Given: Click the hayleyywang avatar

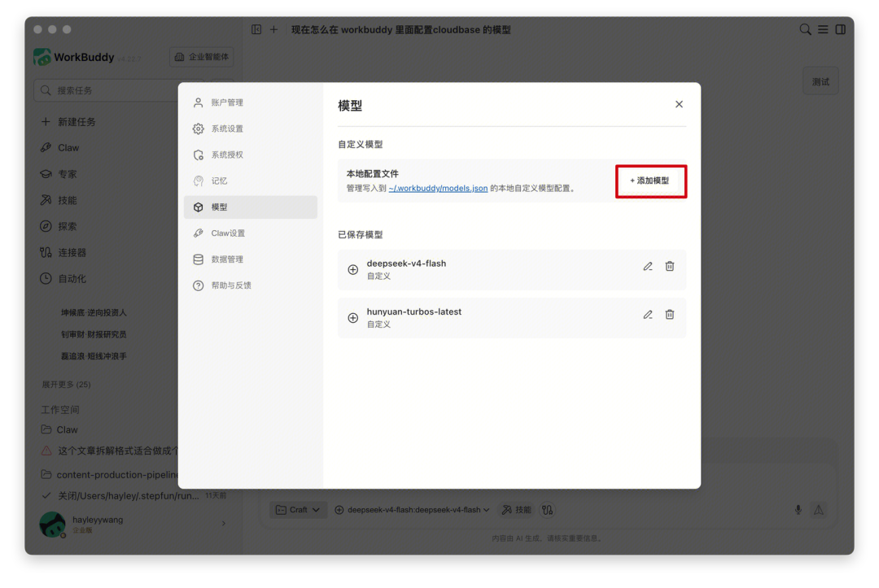Looking at the screenshot, I should (52, 525).
